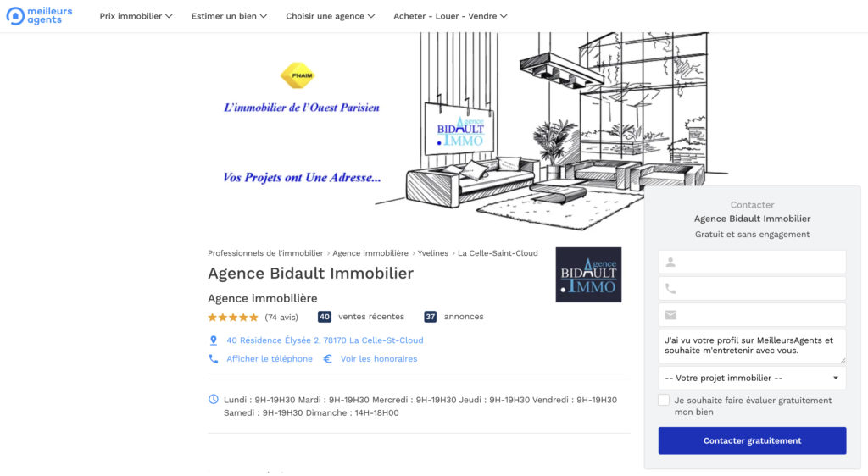The image size is (868, 476).
Task: Click the 40 ventes récentes badge
Action: (325, 317)
